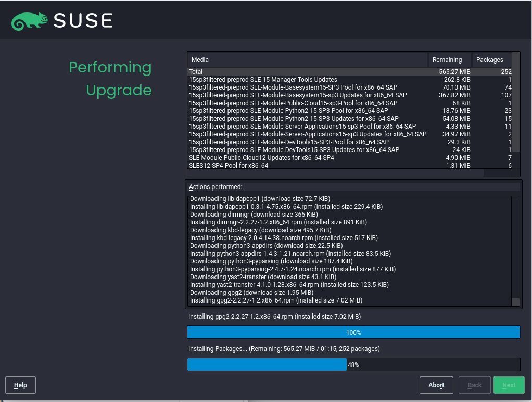Viewport: 532px width, 402px height.
Task: Click the Next button
Action: coord(509,385)
